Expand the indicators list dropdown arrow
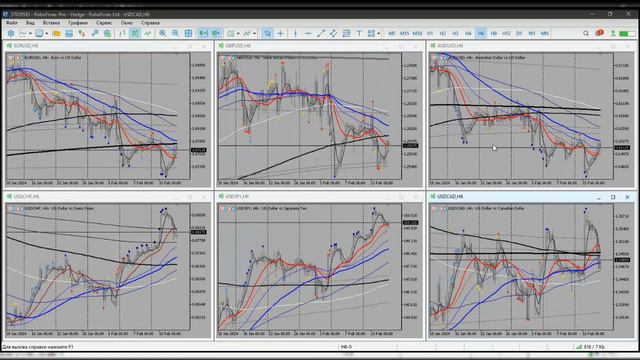 (x=238, y=33)
